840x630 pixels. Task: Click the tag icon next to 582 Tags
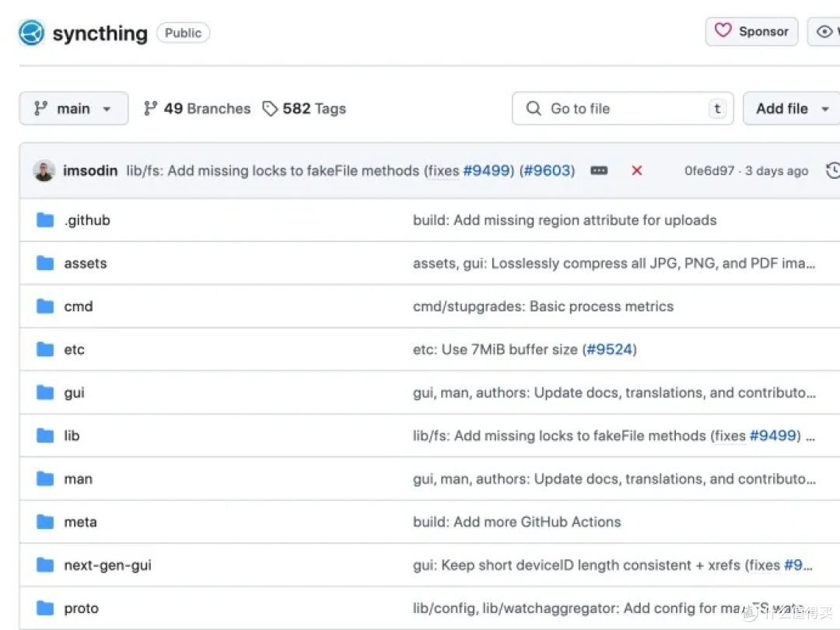(270, 108)
